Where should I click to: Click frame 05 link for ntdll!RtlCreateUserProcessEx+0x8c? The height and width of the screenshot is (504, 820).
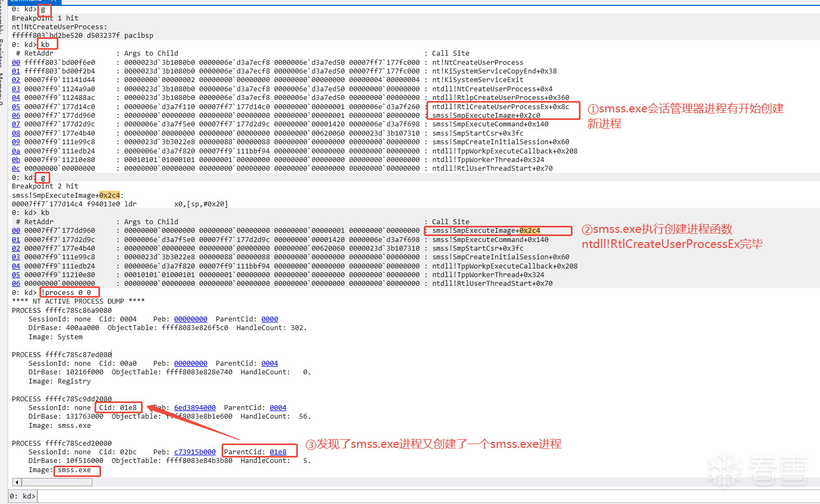16,106
